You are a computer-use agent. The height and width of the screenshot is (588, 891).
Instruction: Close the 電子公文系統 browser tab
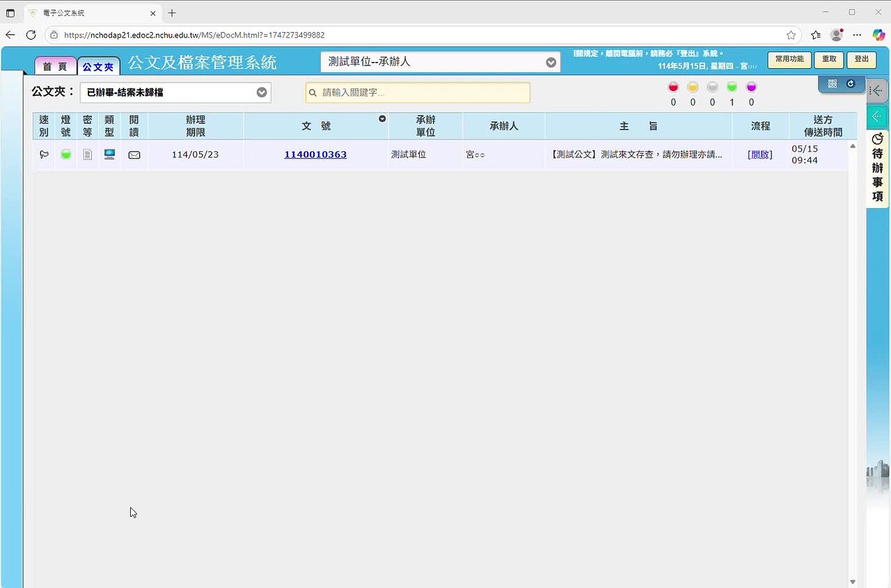[153, 13]
